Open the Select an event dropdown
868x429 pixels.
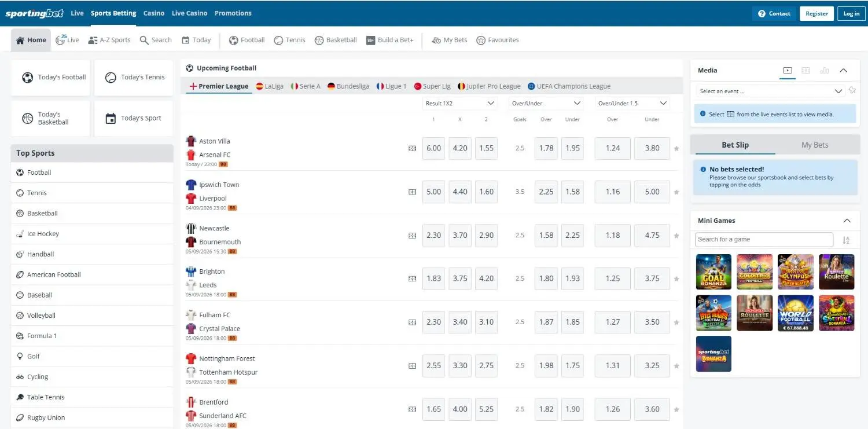point(771,91)
